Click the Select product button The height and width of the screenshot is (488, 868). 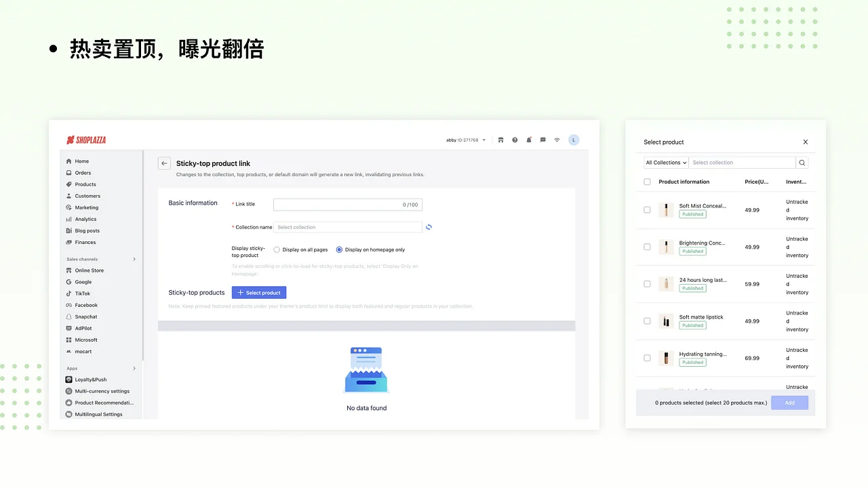259,293
